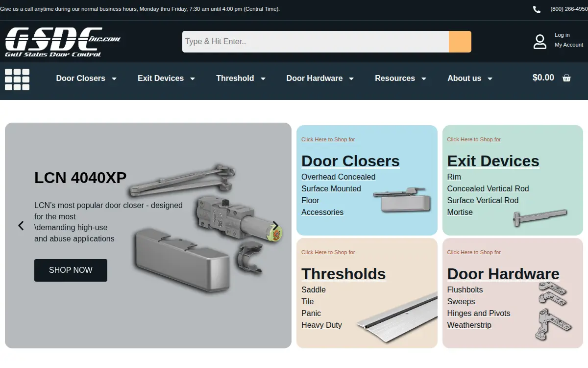Select Tile thresholds
588x368 pixels.
point(307,301)
